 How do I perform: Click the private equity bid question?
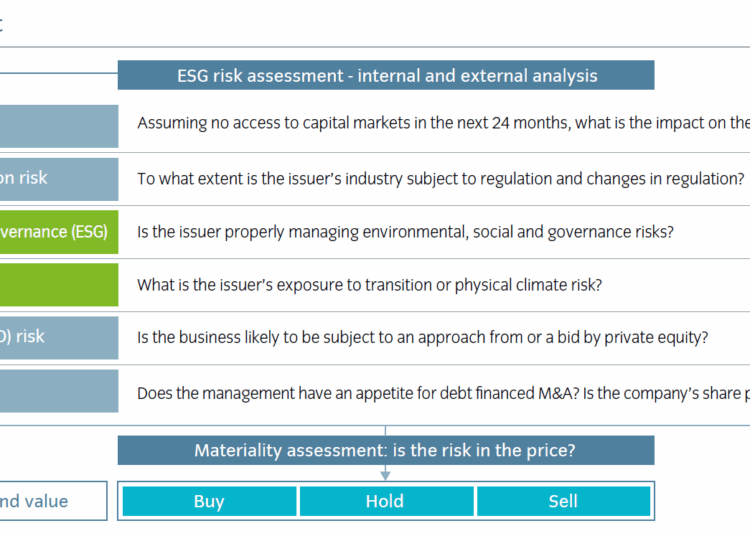coord(422,337)
